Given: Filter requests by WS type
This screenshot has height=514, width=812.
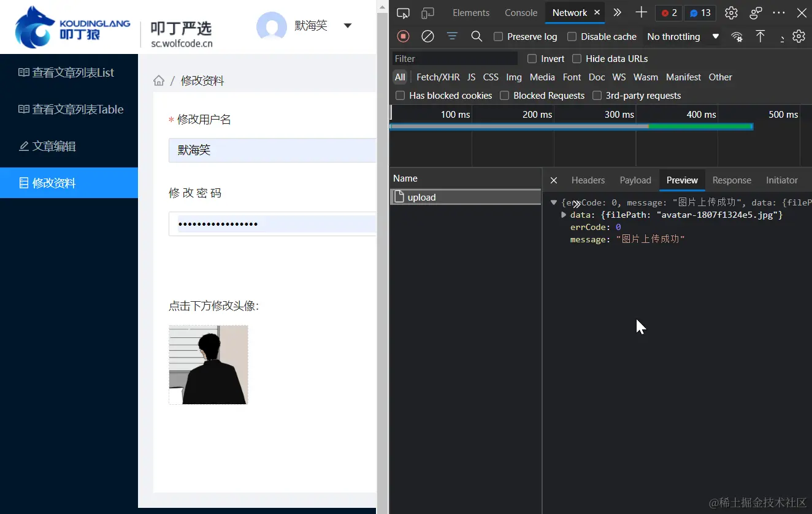Looking at the screenshot, I should [x=619, y=77].
